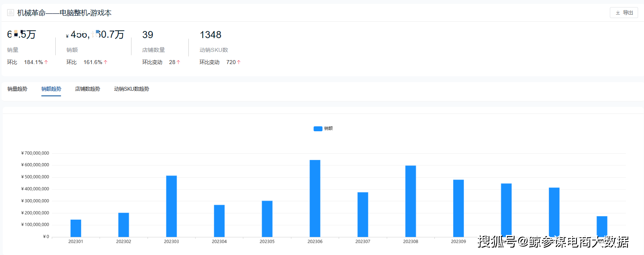The width and height of the screenshot is (644, 255).
Task: Click the 动销SKU数 label
Action: pyautogui.click(x=214, y=50)
